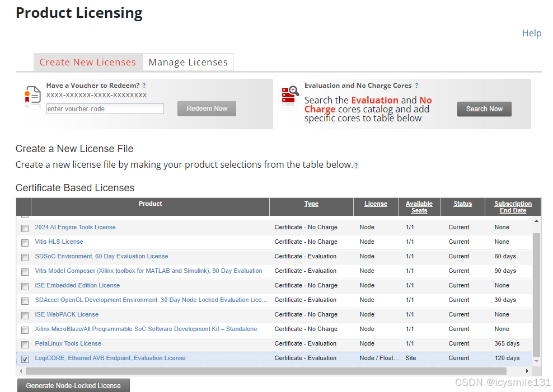Click the Search Now button
Screen dimensions: 553x392
pyautogui.click(x=484, y=109)
